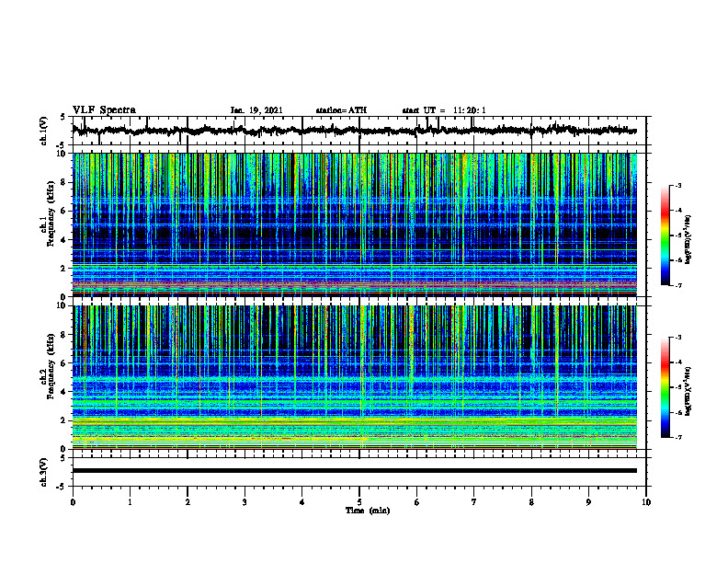Select the ch.2 spectrogram color bar
Screen dimensions: 728x563
click(665, 387)
